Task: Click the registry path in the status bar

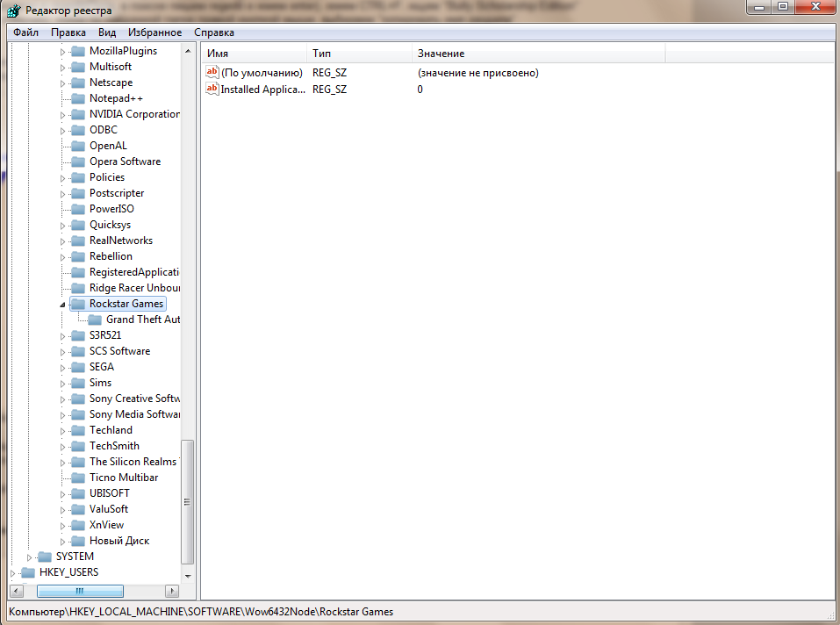Action: click(x=201, y=612)
